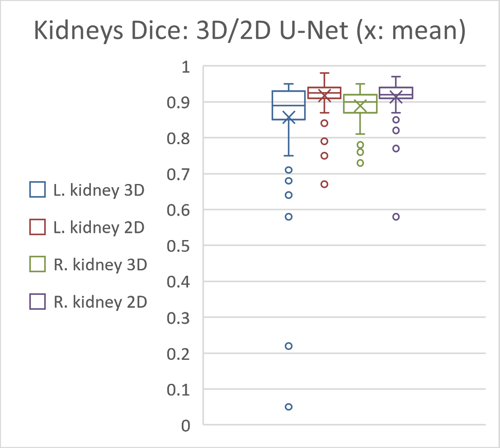
Task: Select the lowest blue outlier near 0.05
Action: [x=288, y=406]
